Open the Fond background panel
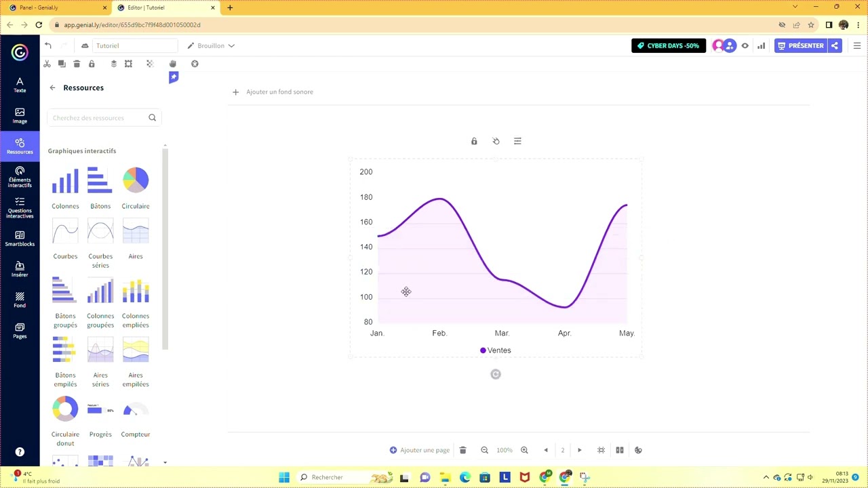The image size is (868, 488). click(20, 300)
